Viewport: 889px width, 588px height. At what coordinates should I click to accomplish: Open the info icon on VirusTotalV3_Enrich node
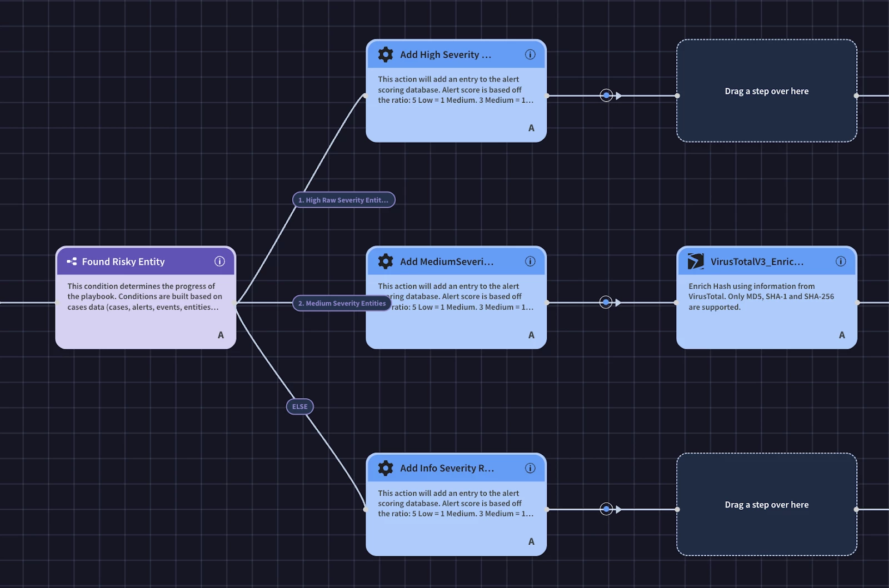(x=841, y=261)
